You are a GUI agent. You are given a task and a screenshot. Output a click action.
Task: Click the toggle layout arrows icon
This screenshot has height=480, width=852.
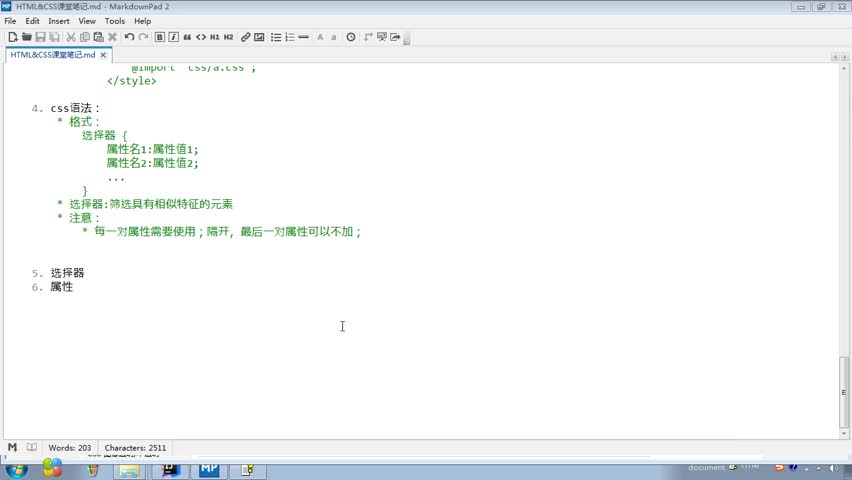[x=368, y=37]
